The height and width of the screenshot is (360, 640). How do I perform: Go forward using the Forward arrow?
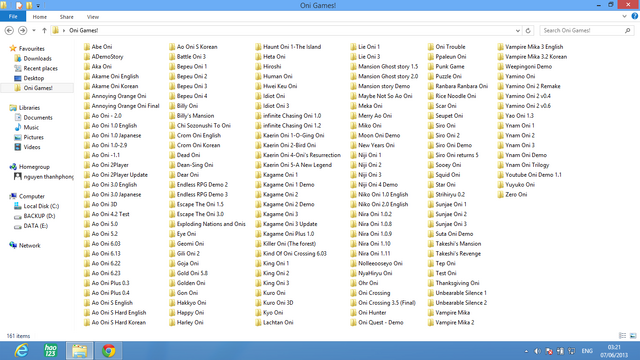point(22,31)
